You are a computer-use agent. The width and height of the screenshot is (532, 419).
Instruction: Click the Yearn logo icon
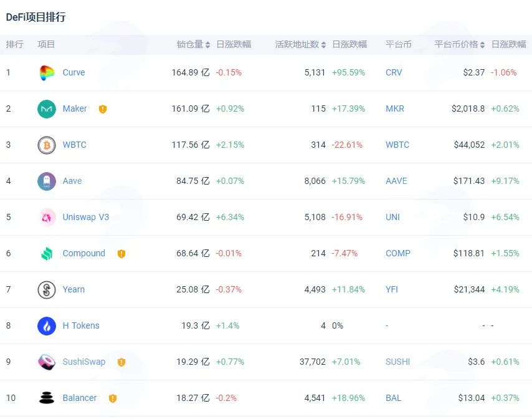[47, 290]
